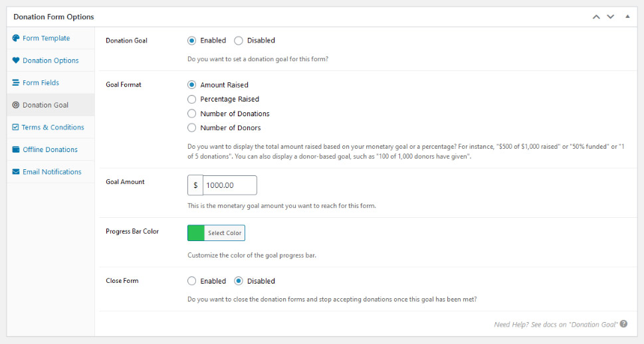This screenshot has width=644, height=344.
Task: Click the checkbox icon beside Terms & Conditions
Action: tap(16, 128)
